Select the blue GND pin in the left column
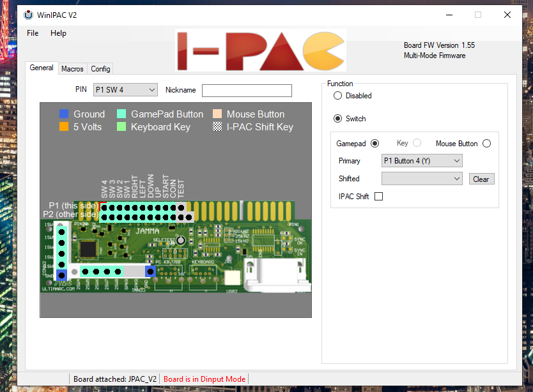Image resolution: width=533 pixels, height=392 pixels. (x=61, y=275)
